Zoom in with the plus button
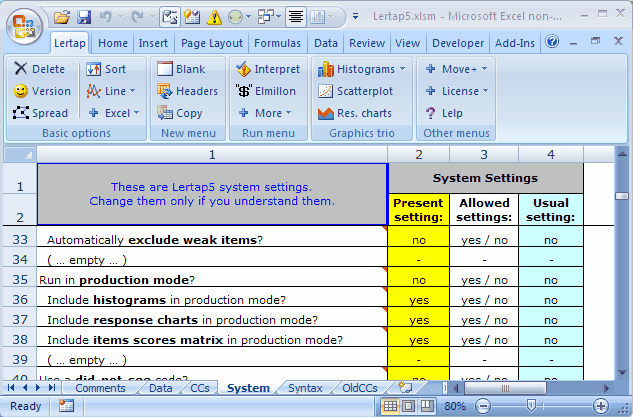The height and width of the screenshot is (417, 633). (600, 406)
